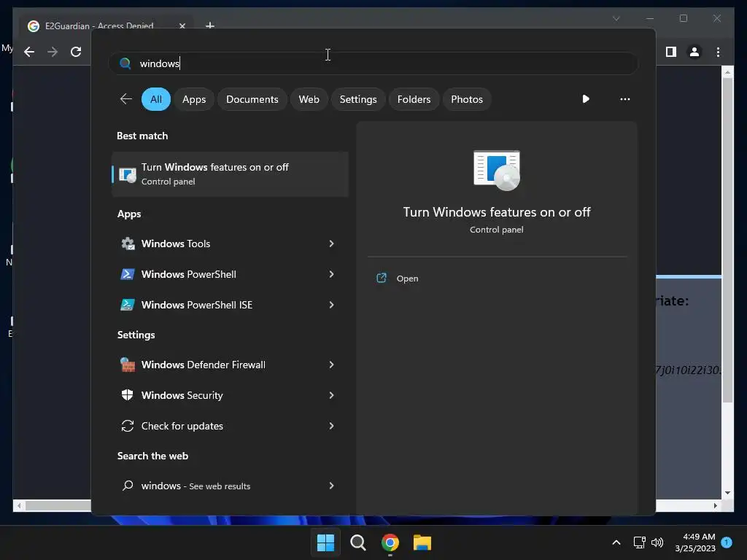The image size is (747, 560).
Task: Select the Settings filter tab
Action: point(358,99)
